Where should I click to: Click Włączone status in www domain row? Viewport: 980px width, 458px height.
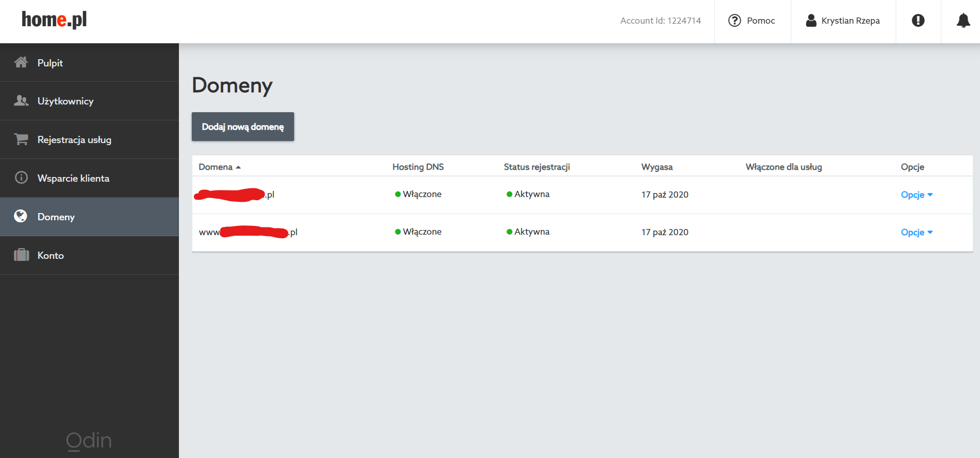418,232
